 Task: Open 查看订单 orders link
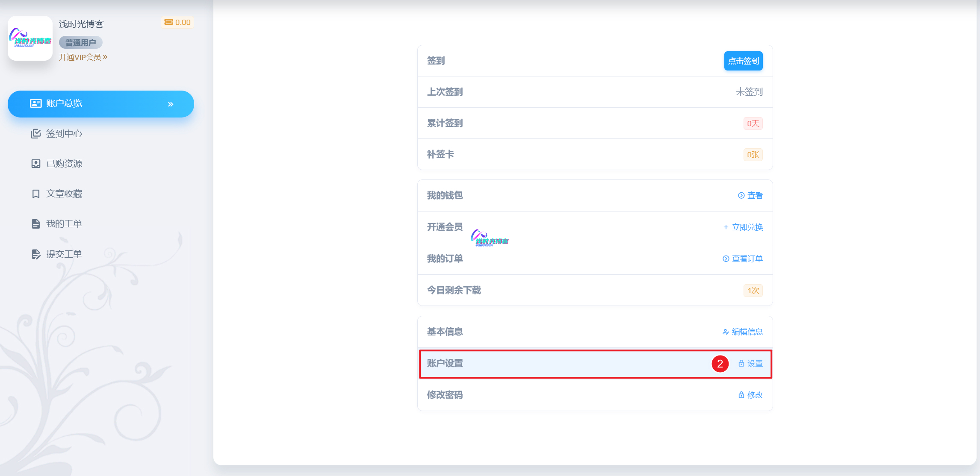click(x=743, y=259)
